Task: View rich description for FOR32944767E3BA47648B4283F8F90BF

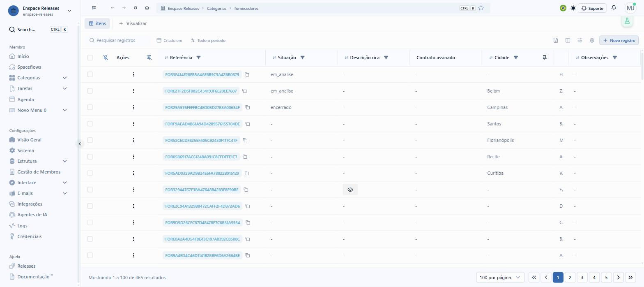Action: point(350,190)
